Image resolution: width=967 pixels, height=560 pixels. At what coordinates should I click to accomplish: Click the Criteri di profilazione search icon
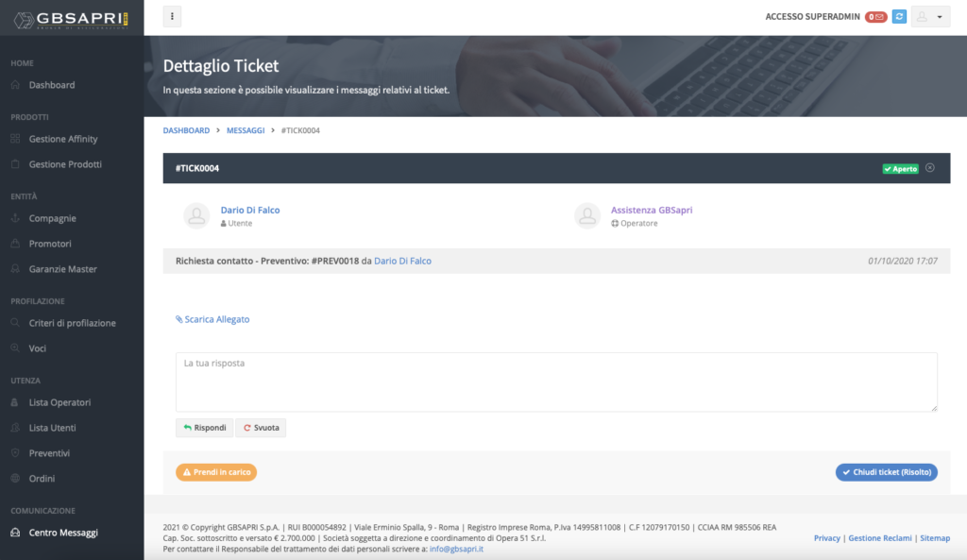(15, 323)
